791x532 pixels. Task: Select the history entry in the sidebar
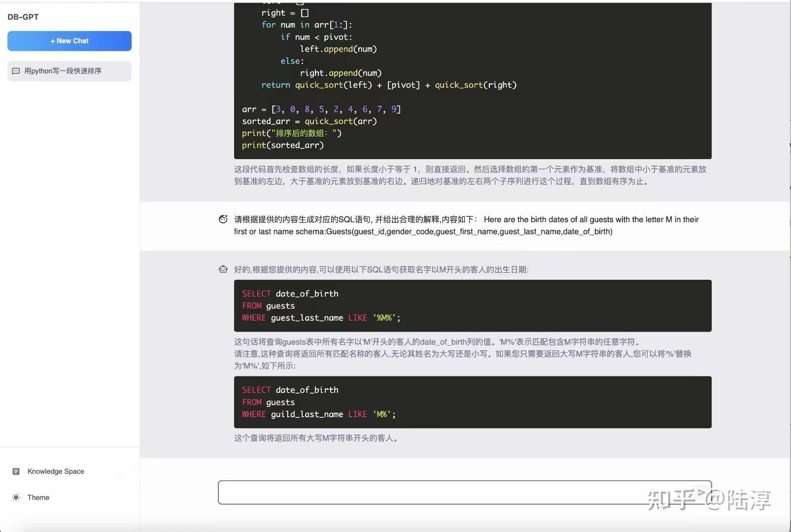tap(69, 70)
